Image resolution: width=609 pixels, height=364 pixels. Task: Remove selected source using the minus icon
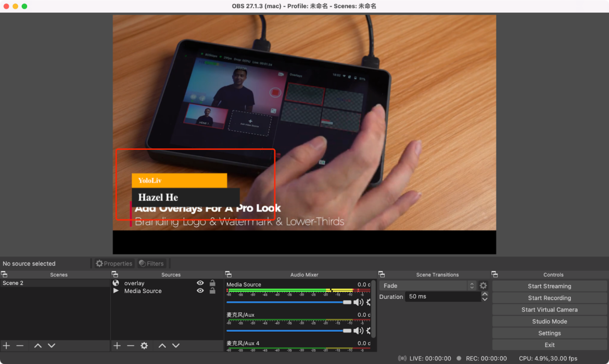pyautogui.click(x=131, y=345)
